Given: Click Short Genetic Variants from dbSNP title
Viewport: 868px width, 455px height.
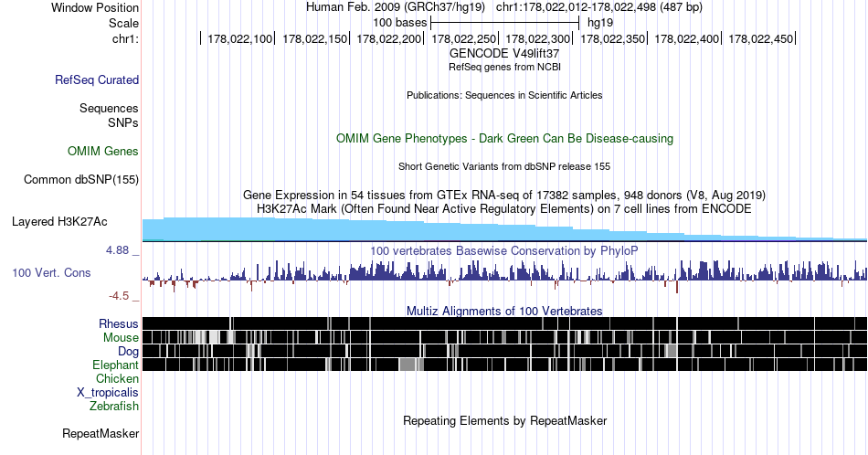Looking at the screenshot, I should [504, 166].
